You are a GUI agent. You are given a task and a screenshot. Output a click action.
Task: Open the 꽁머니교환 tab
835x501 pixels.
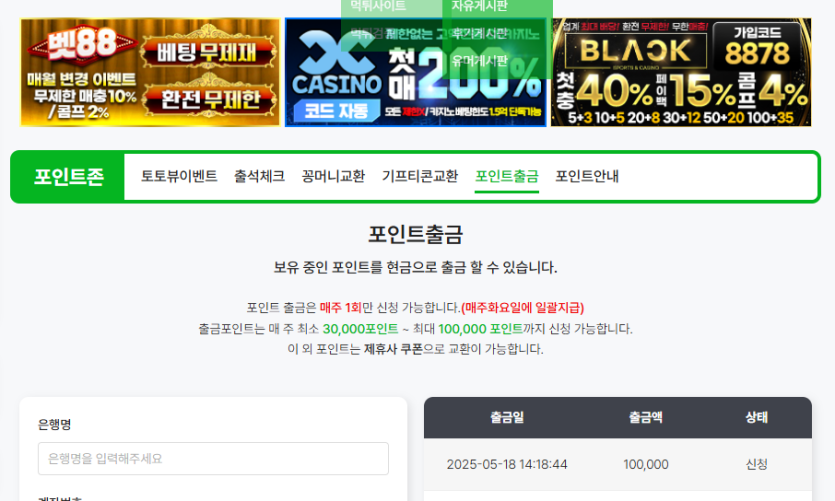point(333,176)
